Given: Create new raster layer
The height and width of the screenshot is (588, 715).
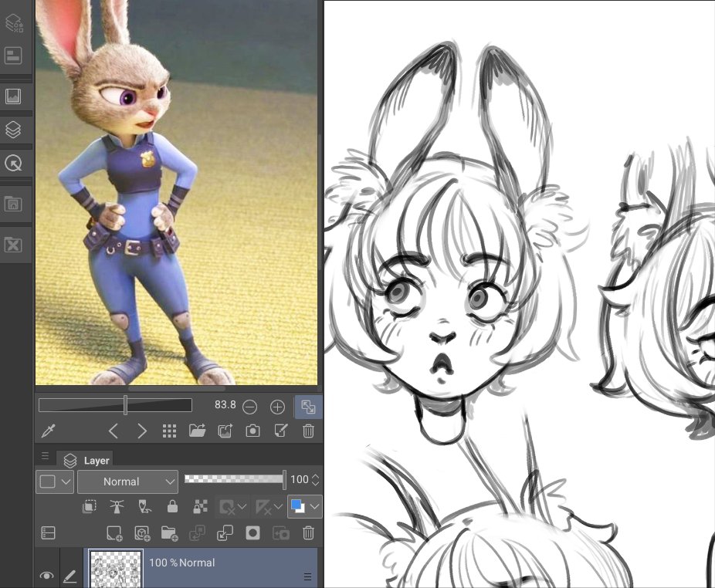Looking at the screenshot, I should tap(114, 533).
